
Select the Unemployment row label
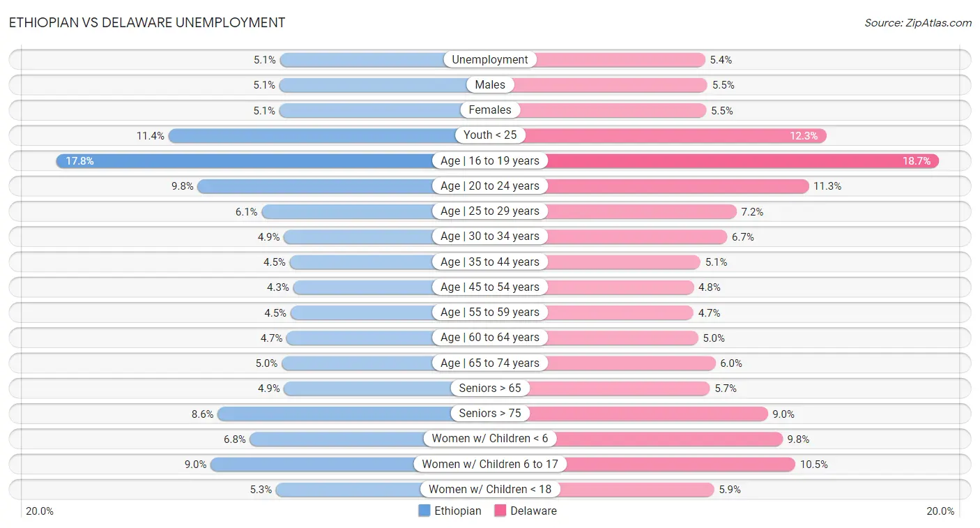(x=490, y=60)
